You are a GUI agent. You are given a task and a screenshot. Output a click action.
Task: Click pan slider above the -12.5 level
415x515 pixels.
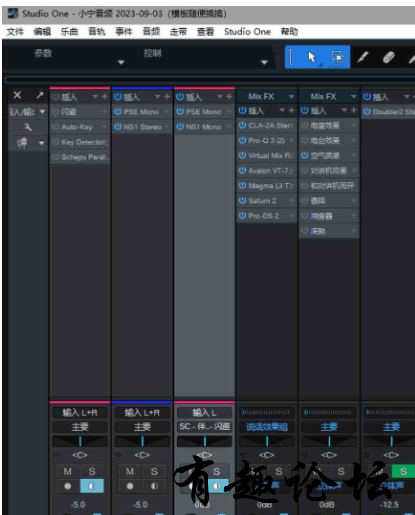390,441
